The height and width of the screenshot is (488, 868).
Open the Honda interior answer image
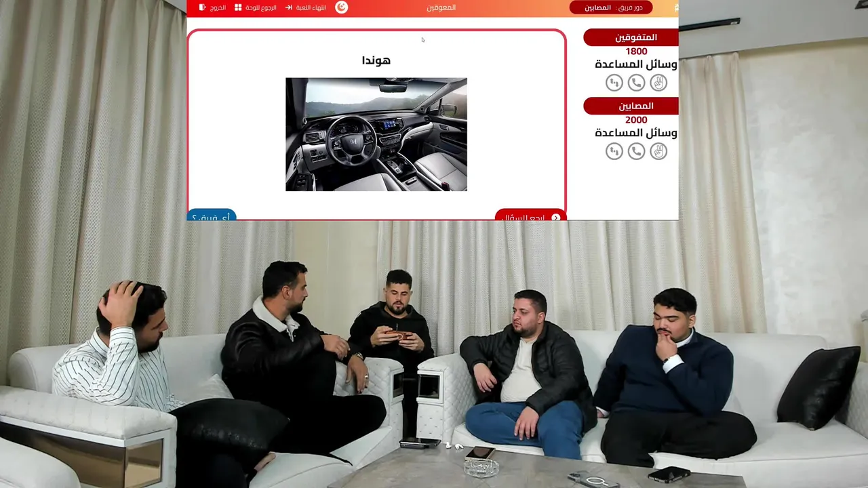click(x=376, y=134)
